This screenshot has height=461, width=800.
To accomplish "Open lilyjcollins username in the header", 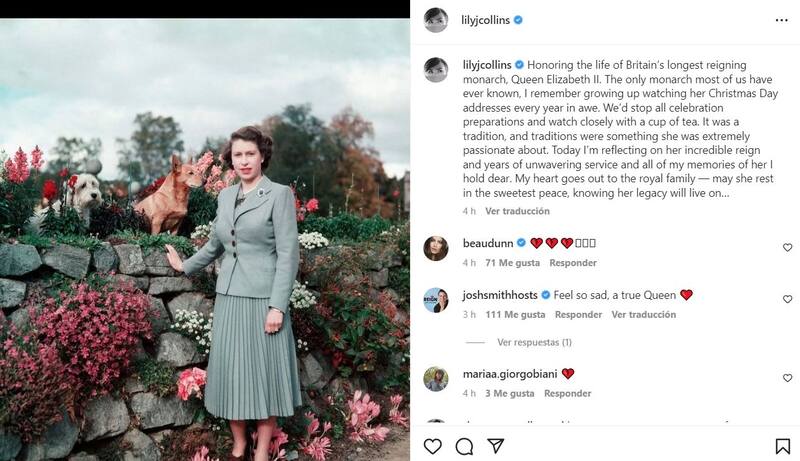I will [x=487, y=20].
